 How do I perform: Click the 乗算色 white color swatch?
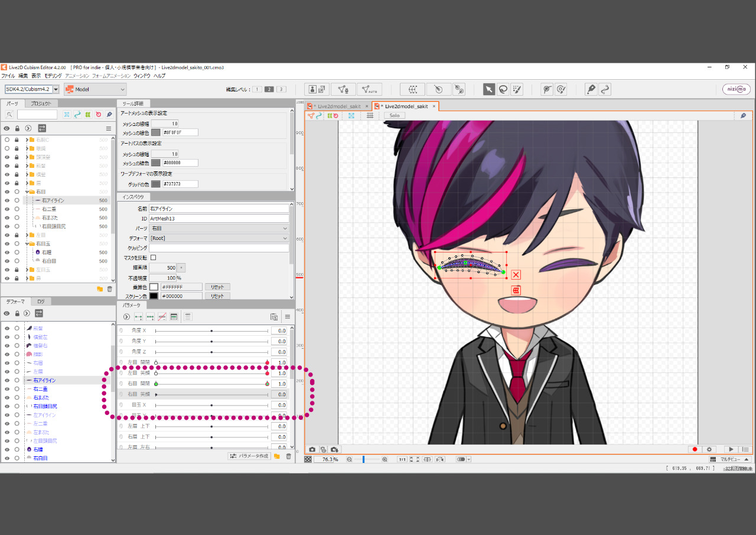pyautogui.click(x=154, y=287)
